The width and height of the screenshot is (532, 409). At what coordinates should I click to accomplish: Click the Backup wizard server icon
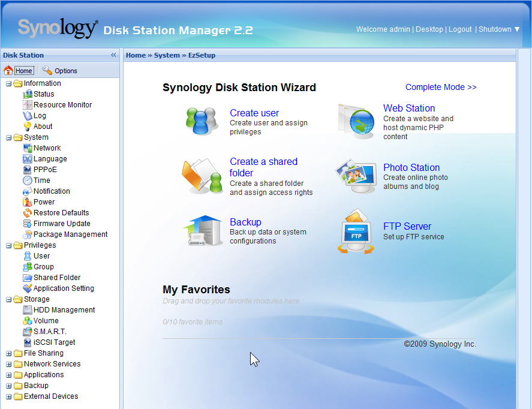coord(203,230)
